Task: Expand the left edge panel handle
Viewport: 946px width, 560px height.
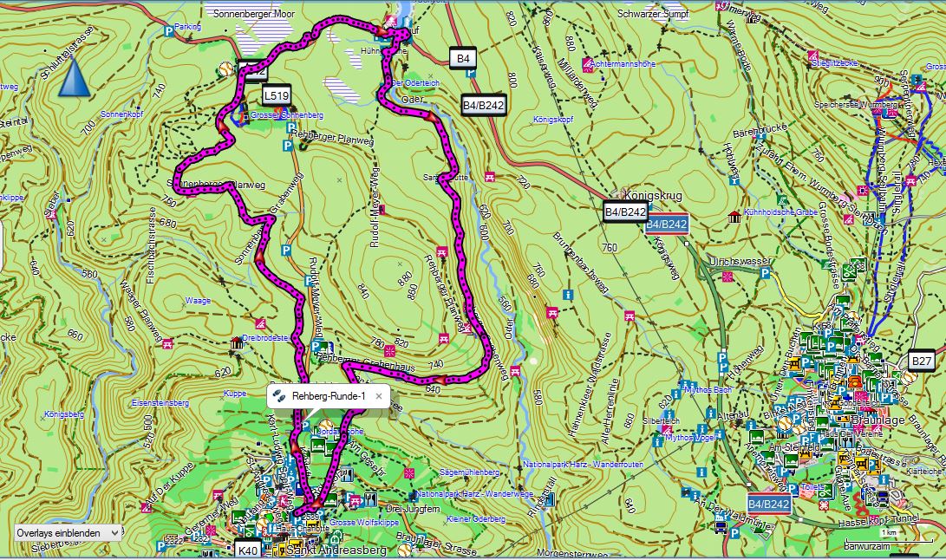Action: [3, 244]
